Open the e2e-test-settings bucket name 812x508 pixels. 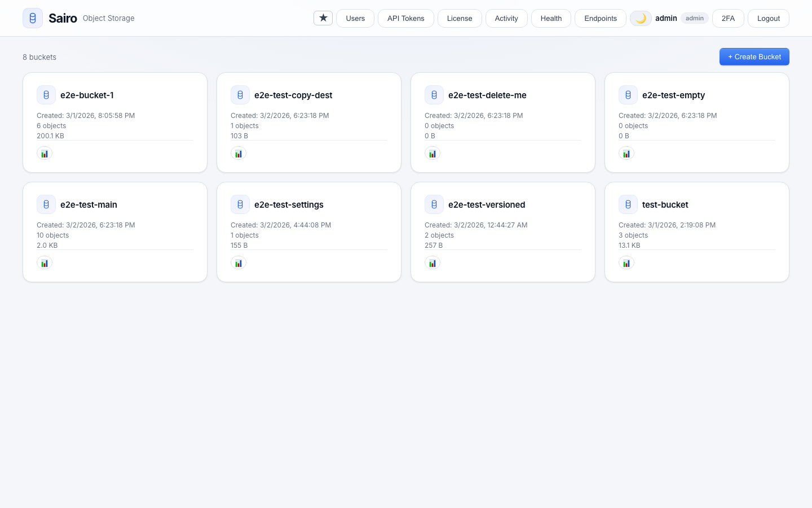(289, 204)
